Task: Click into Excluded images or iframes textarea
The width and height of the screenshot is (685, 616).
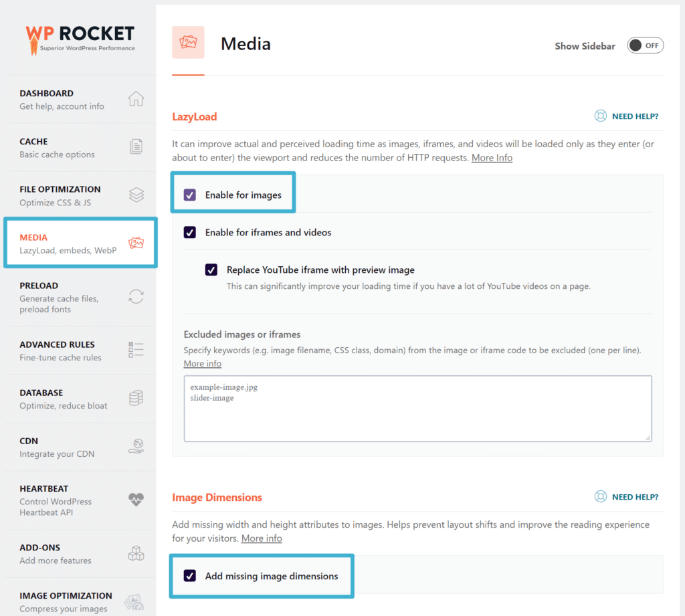Action: tap(417, 409)
